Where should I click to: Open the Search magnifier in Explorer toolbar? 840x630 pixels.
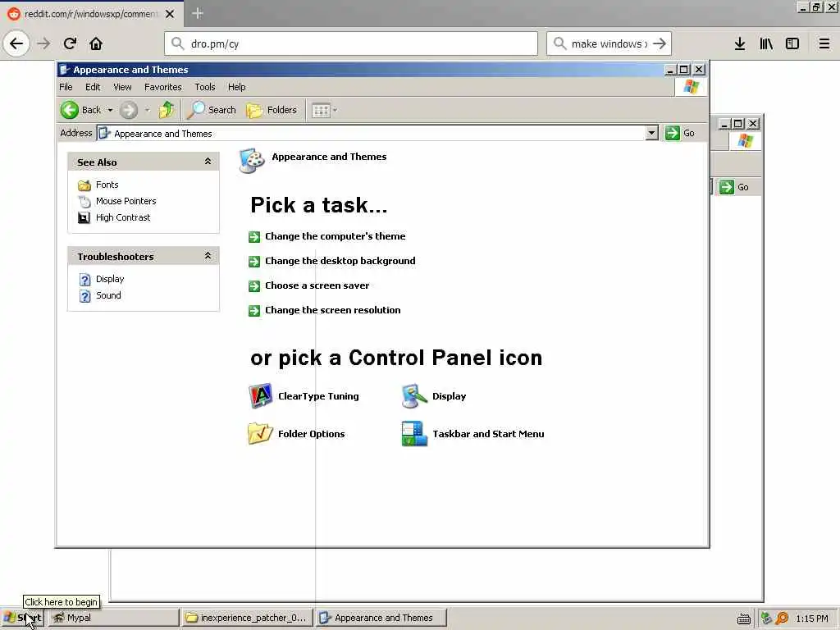[x=196, y=110]
